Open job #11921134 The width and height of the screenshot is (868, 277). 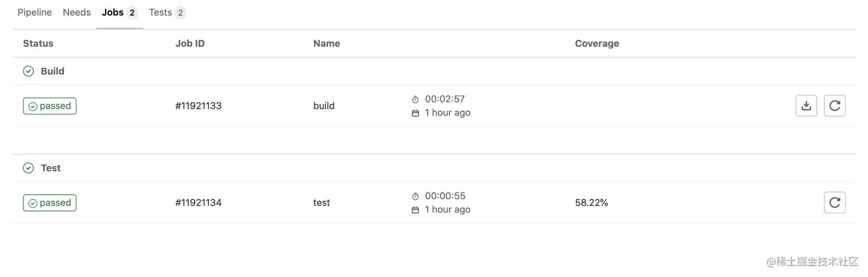point(198,202)
